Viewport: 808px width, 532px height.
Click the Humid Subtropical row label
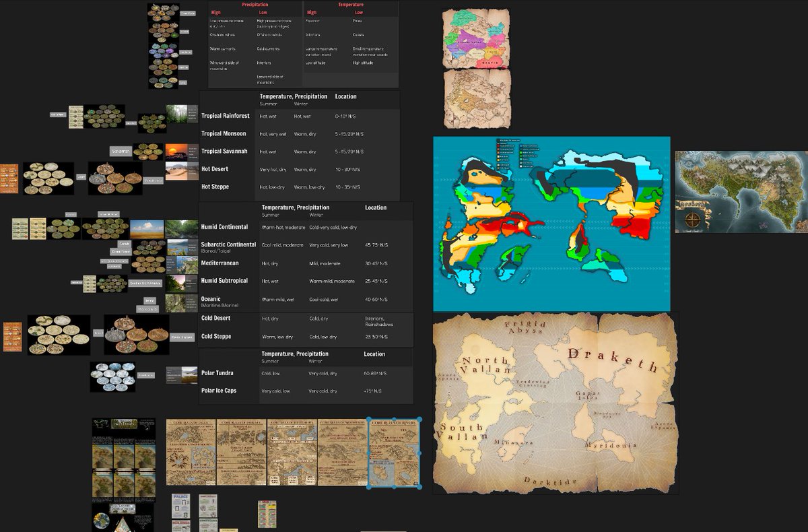point(224,281)
